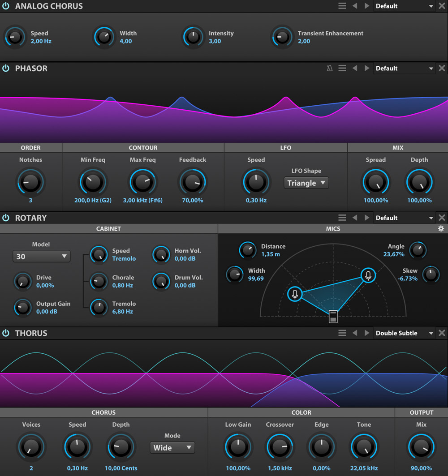The width and height of the screenshot is (448, 476).
Task: Open Phasor preset list menu icon
Action: [x=342, y=69]
